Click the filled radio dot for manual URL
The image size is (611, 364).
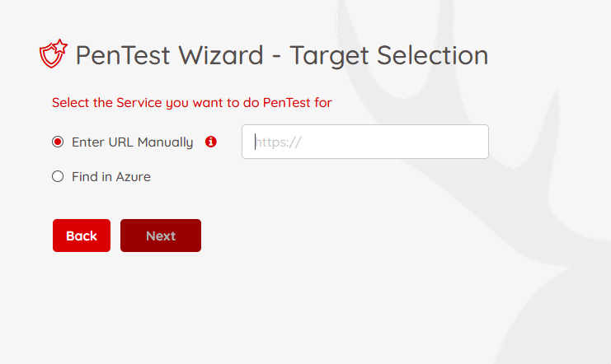point(58,142)
